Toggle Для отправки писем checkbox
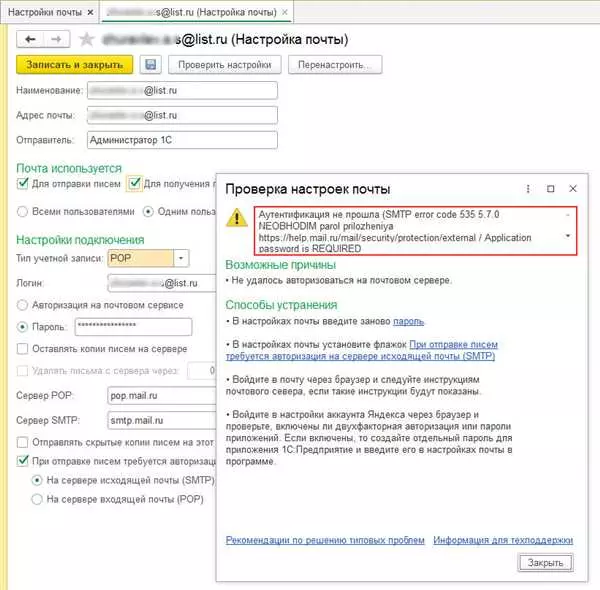Viewport: 600px width, 590px height. (x=23, y=184)
